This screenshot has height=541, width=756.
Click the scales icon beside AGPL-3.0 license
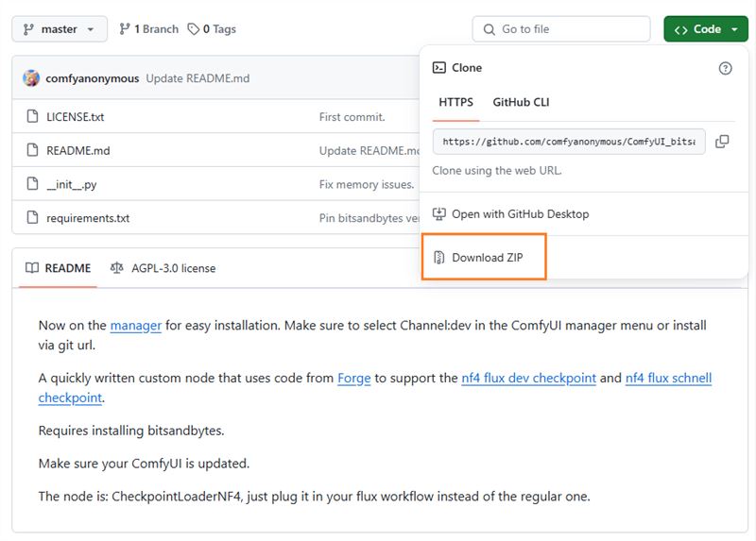(116, 267)
